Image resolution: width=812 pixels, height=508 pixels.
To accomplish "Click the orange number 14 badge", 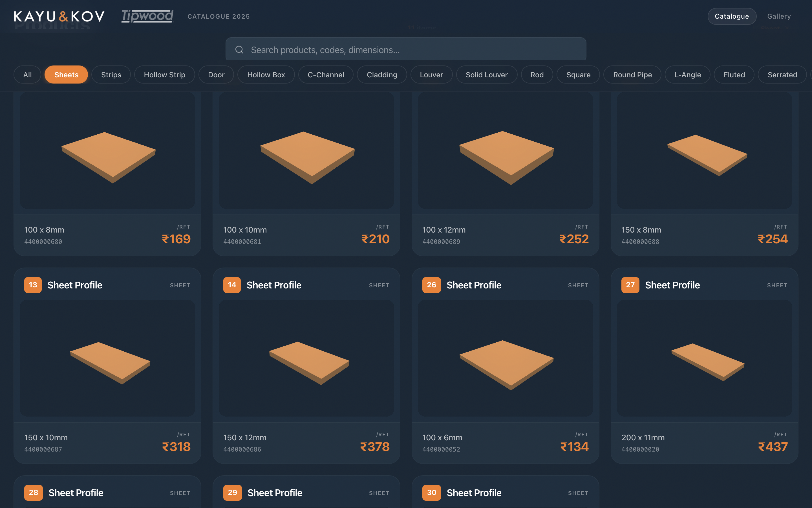I will coord(232,285).
